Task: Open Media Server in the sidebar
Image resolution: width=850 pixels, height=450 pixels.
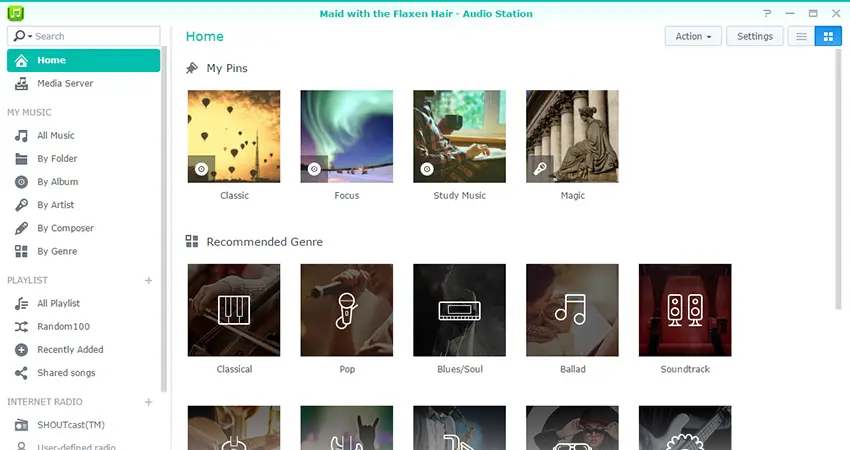Action: [x=83, y=83]
